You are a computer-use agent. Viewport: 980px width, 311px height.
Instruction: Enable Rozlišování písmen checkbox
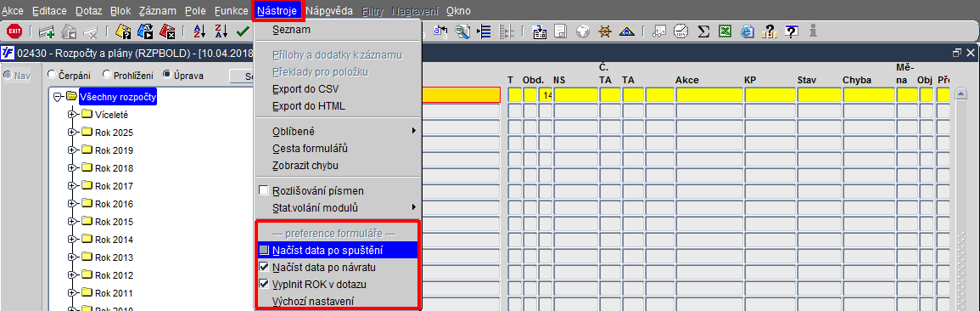click(264, 190)
